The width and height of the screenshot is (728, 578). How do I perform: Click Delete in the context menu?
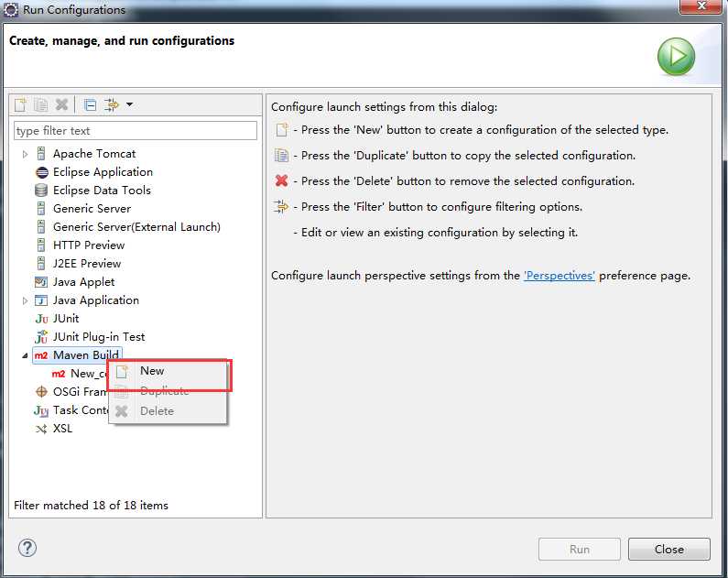(157, 411)
